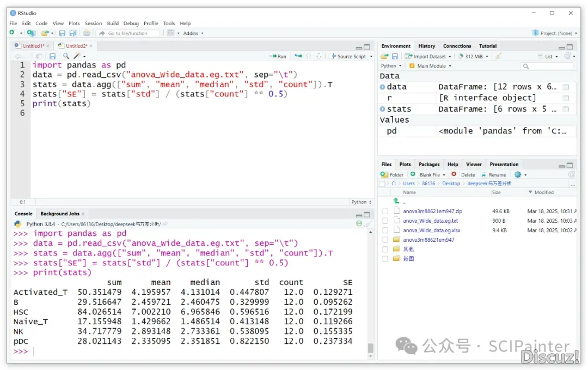The width and height of the screenshot is (588, 370).
Task: Create a new Folder in Files pane
Action: pos(392,175)
